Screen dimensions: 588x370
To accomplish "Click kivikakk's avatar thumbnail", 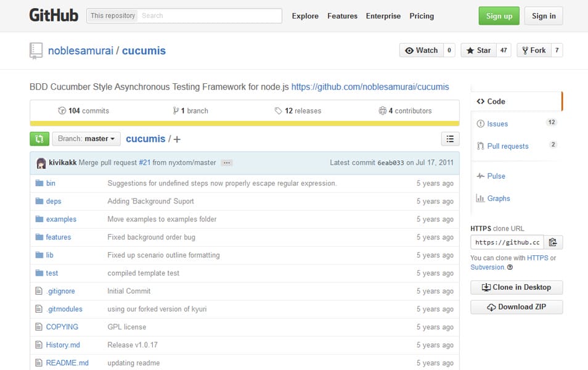I will [41, 163].
